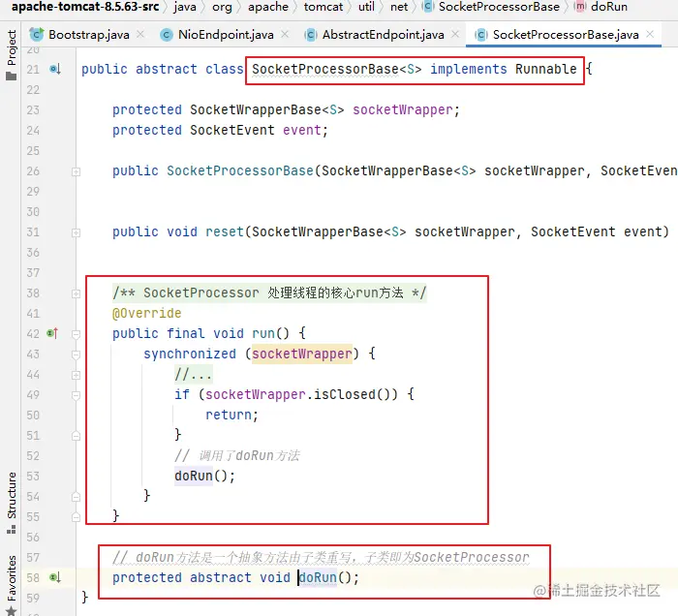Click the implements gutter icon on line 42
This screenshot has height=616, width=678.
pyautogui.click(x=52, y=333)
